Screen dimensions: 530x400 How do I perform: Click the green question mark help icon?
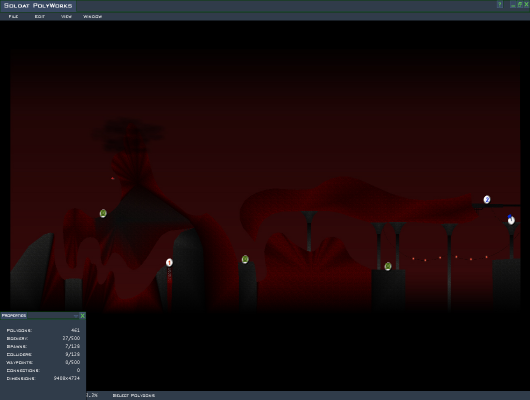[x=500, y=4]
